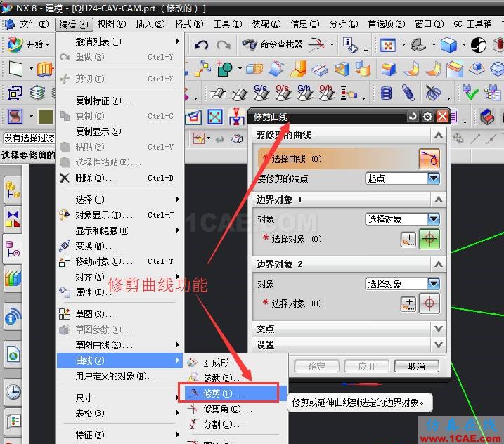This screenshot has height=444, width=504.
Task: Click 边界对象 1 point constructor icon
Action: [x=408, y=240]
